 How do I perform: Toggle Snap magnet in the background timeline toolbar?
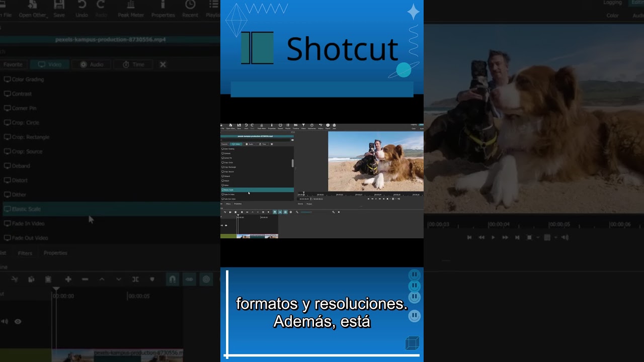[172, 279]
